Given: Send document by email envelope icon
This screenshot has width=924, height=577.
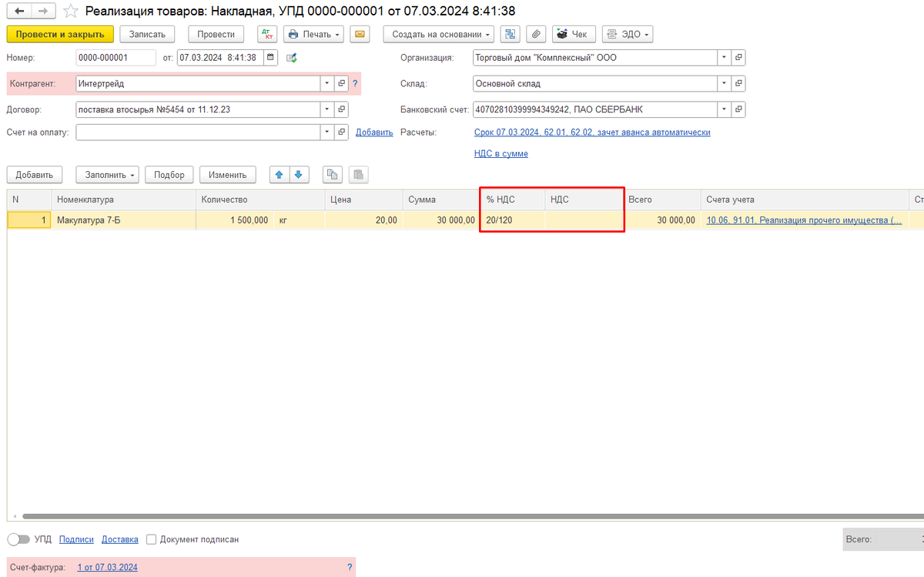Looking at the screenshot, I should coord(360,35).
